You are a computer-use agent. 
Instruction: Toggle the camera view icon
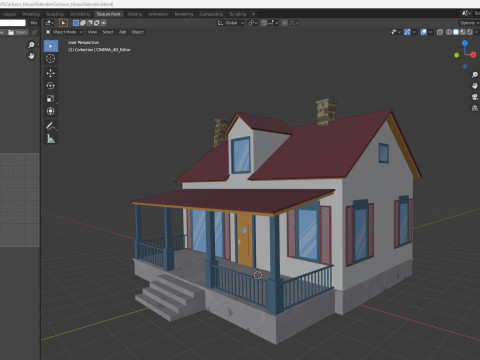click(475, 97)
